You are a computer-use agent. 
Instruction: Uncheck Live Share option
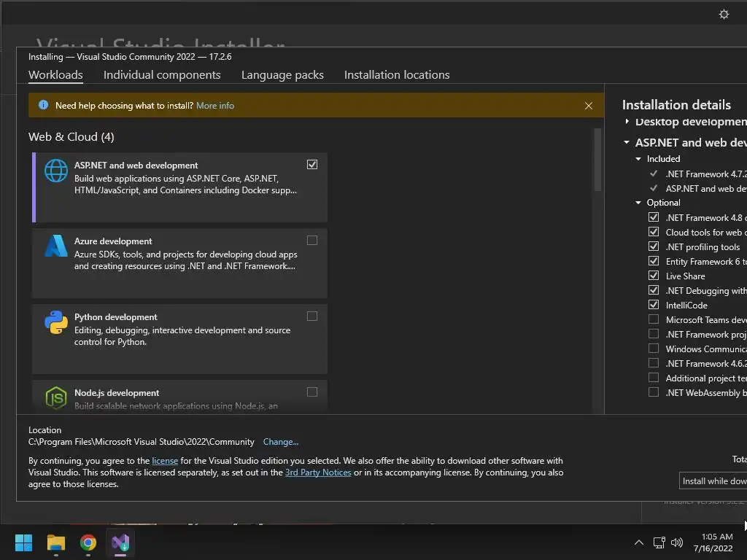click(654, 276)
